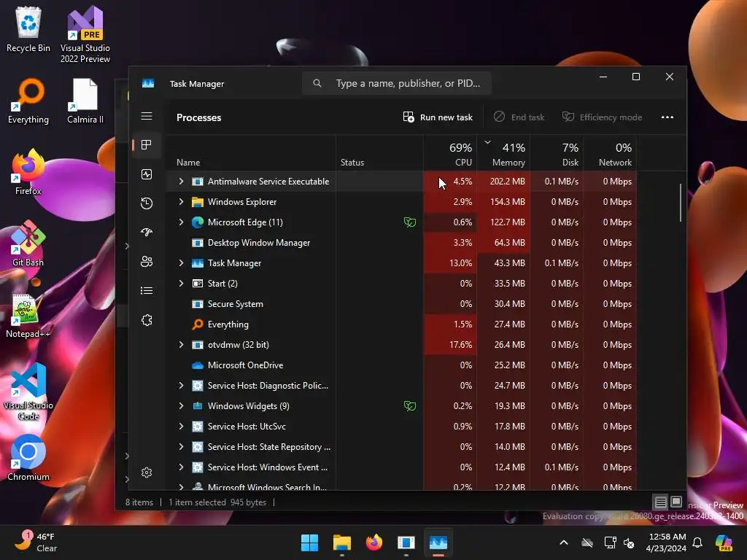Expand the Windows Widgets (9) group

(x=181, y=406)
